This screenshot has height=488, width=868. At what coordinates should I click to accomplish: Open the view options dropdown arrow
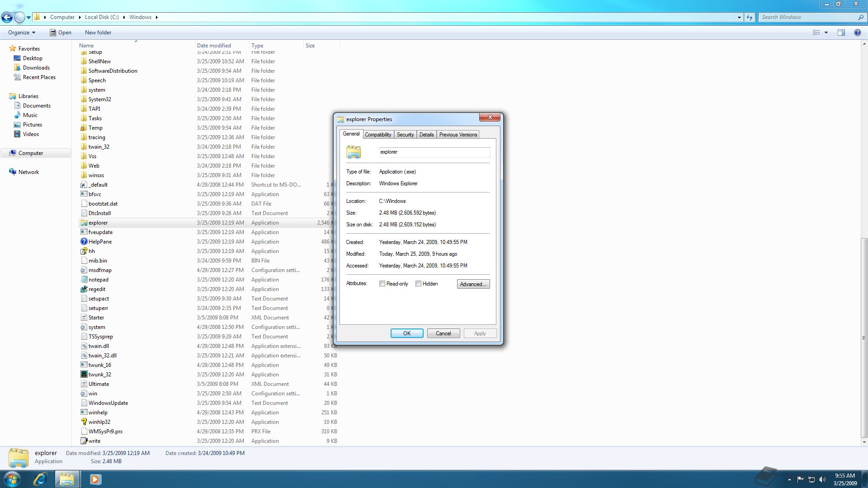pos(826,33)
